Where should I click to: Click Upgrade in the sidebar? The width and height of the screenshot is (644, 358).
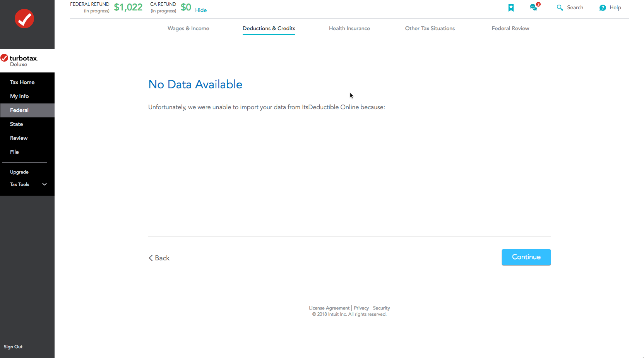19,172
